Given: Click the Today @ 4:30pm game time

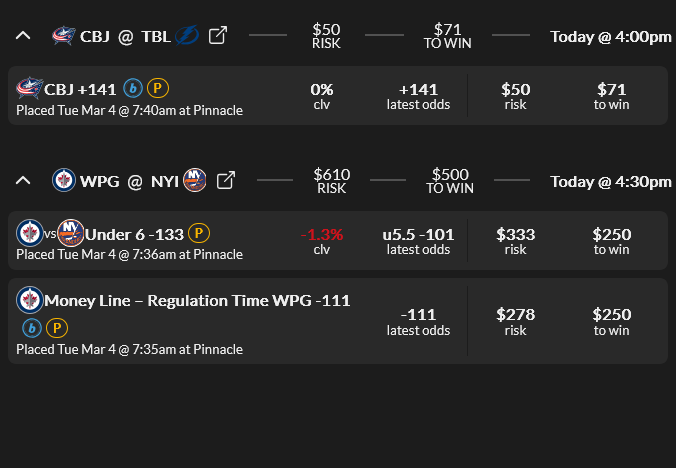Looking at the screenshot, I should coord(610,181).
